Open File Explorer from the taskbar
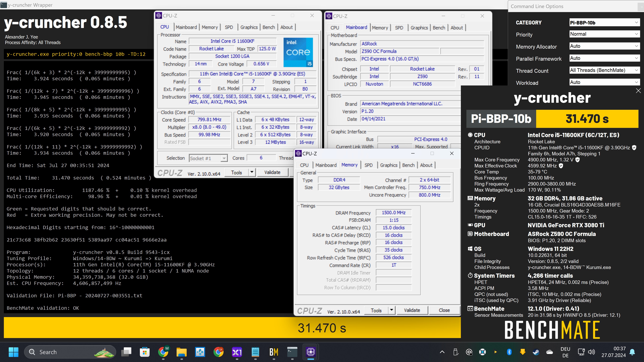Screen dimensions: 644x362 pyautogui.click(x=181, y=352)
